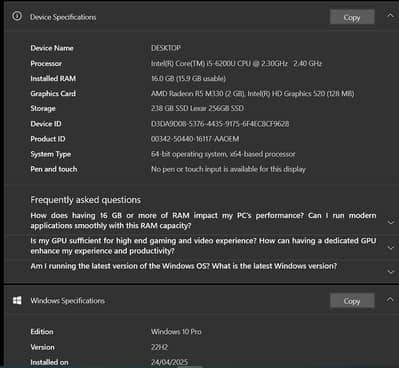Click the Graphics Card label
Viewport: 399px width, 368px height.
pyautogui.click(x=53, y=93)
